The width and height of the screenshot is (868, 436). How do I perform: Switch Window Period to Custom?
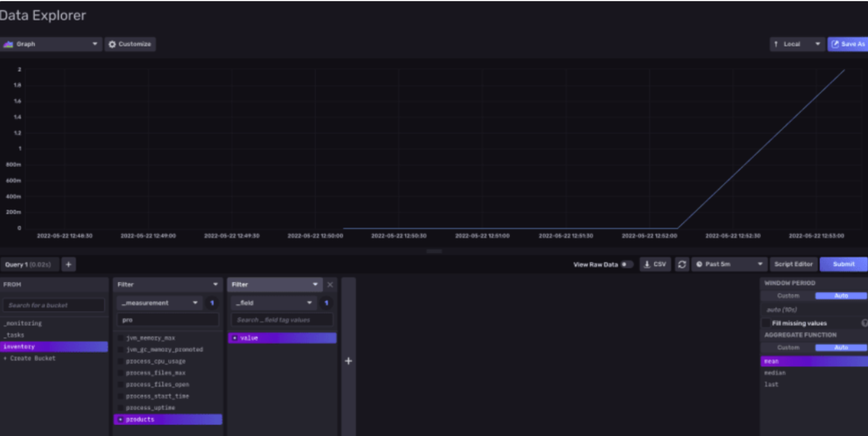point(789,296)
